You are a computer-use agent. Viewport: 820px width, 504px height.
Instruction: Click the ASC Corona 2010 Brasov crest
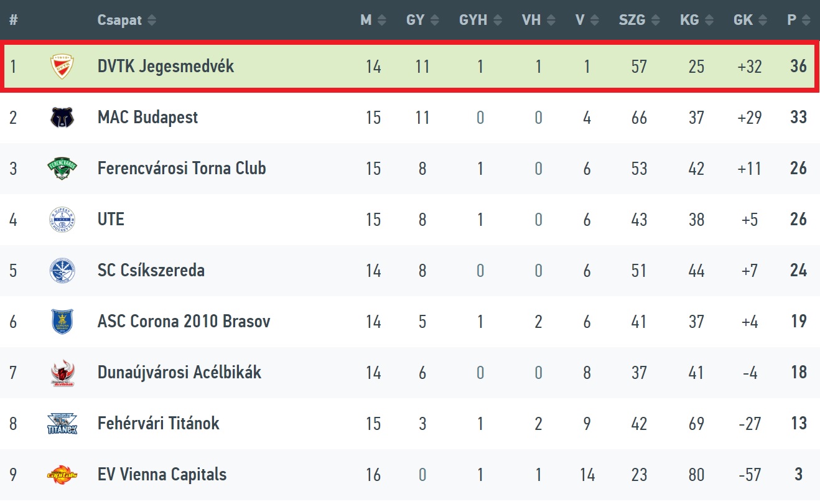click(62, 322)
